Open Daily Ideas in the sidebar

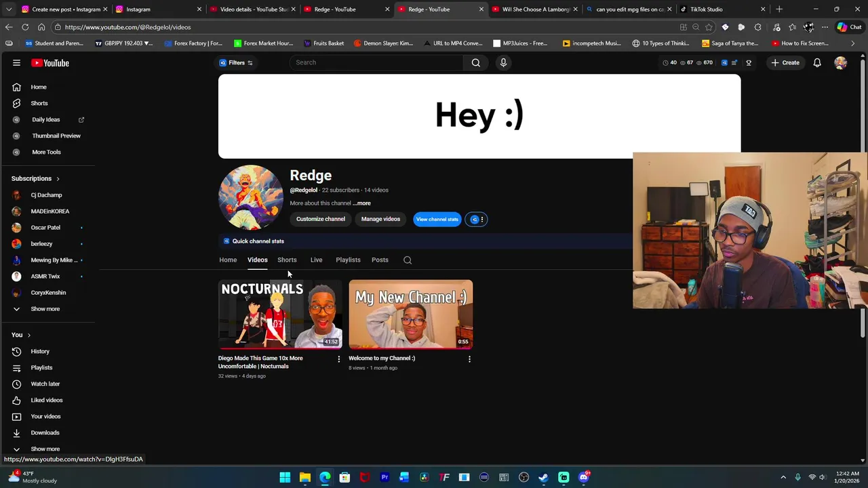[47, 119]
